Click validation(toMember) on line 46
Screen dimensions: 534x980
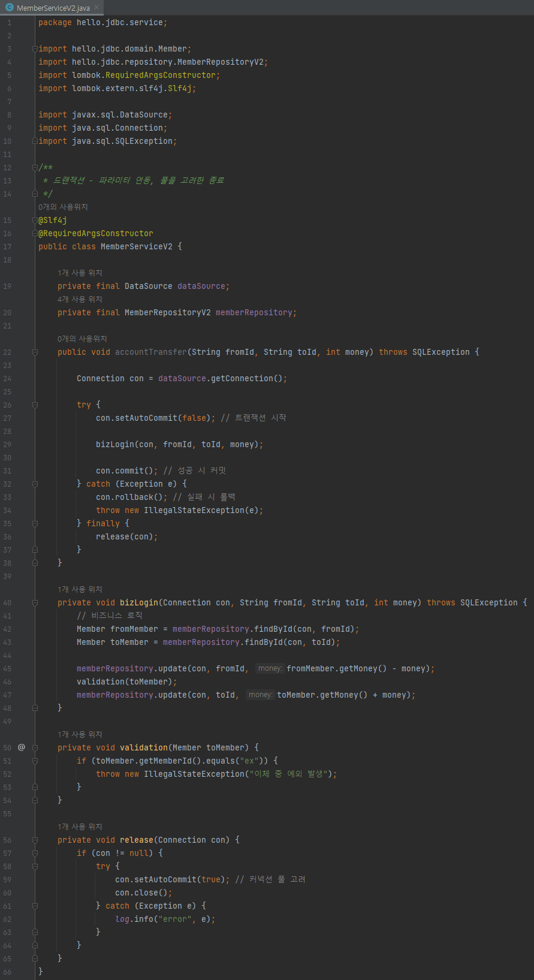125,682
